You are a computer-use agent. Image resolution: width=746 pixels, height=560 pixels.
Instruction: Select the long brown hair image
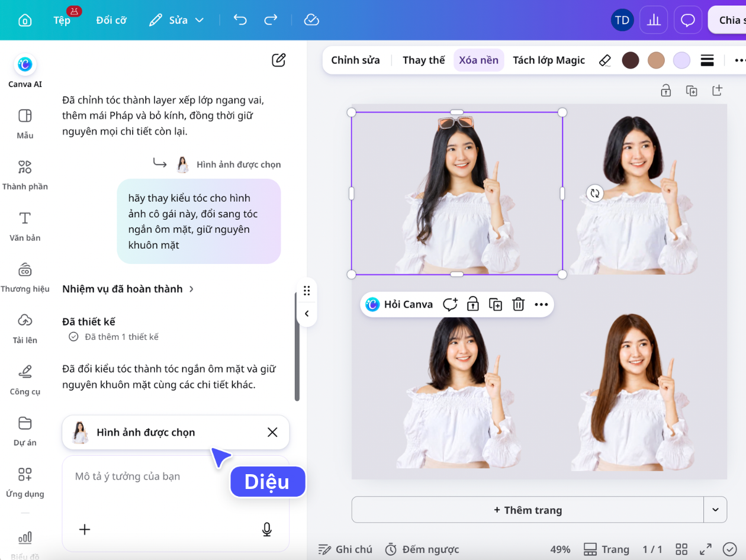[x=634, y=392]
